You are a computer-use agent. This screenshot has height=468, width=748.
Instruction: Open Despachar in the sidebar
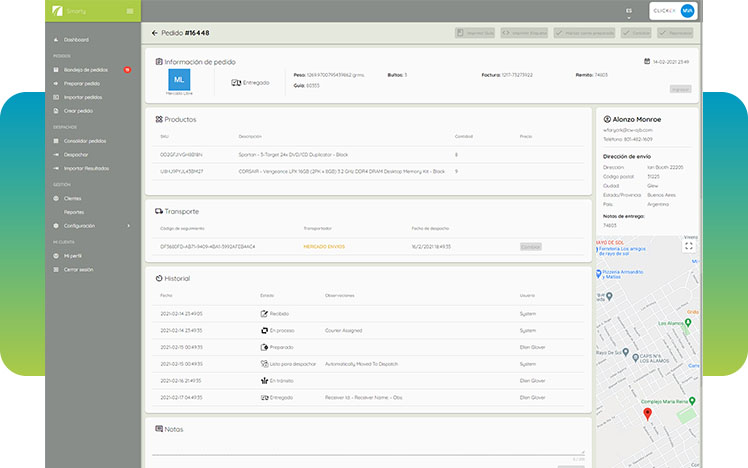click(76, 155)
